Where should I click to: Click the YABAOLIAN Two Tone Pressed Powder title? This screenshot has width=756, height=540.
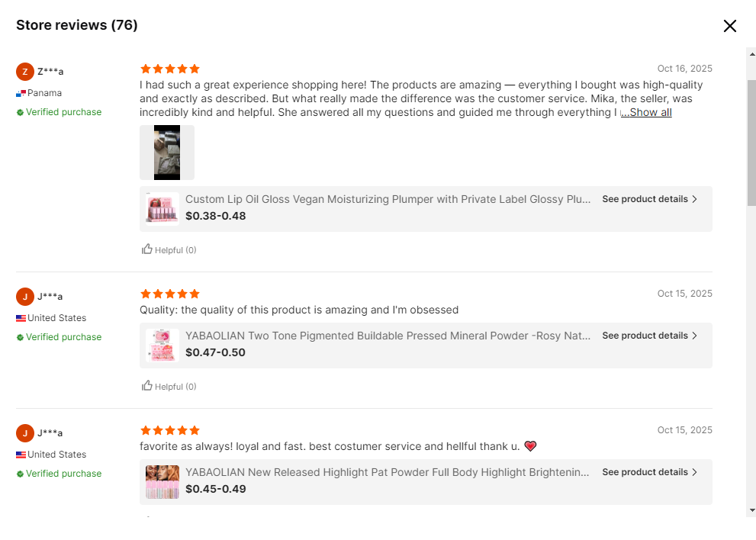(388, 336)
